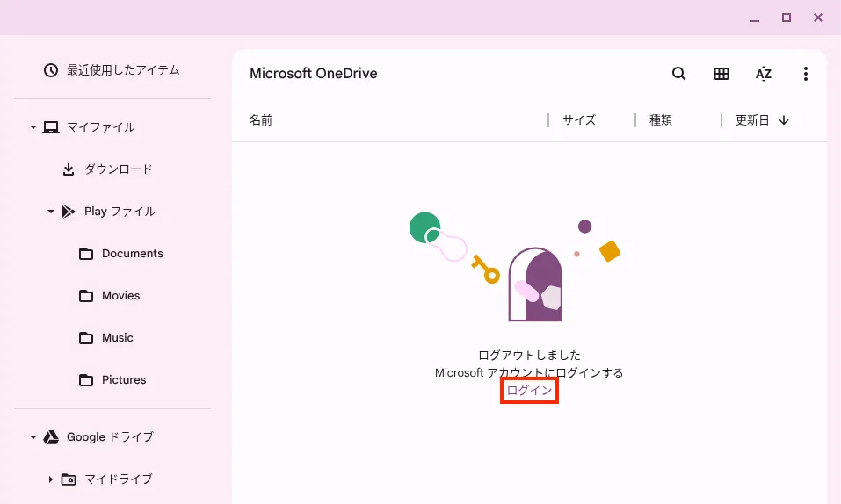
Task: Click the マイドライブ folder icon
Action: (69, 479)
